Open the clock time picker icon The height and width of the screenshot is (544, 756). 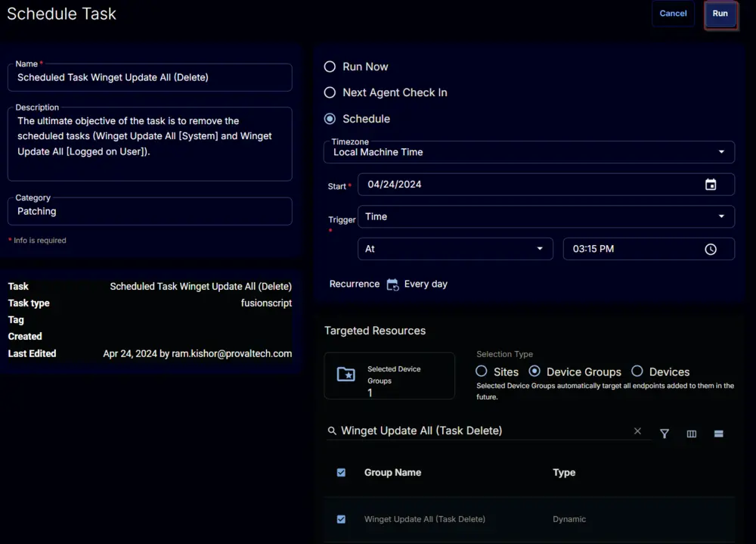click(x=710, y=249)
